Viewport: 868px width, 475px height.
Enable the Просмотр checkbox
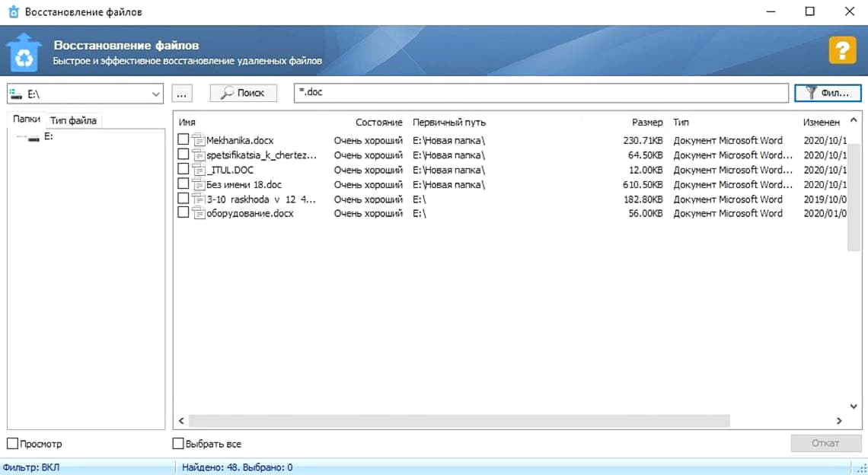tap(12, 444)
